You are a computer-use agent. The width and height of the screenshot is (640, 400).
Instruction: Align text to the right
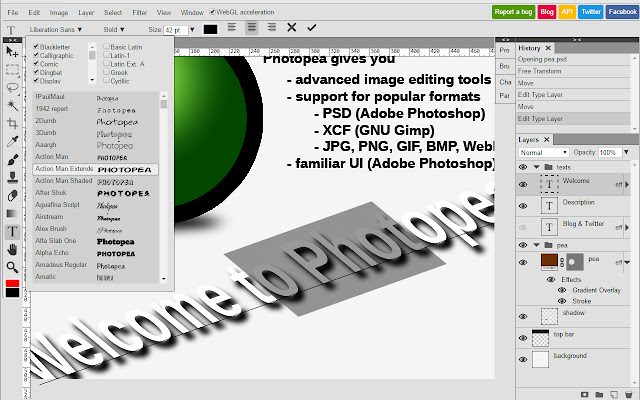point(271,28)
